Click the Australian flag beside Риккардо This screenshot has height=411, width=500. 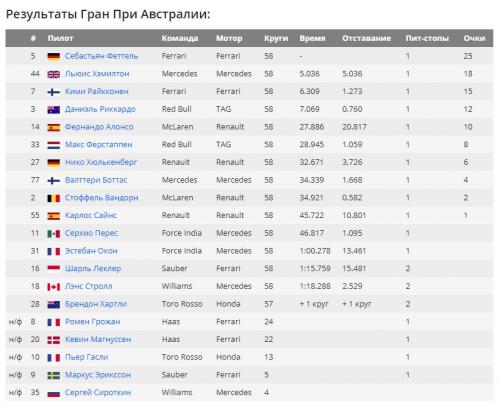pos(54,109)
